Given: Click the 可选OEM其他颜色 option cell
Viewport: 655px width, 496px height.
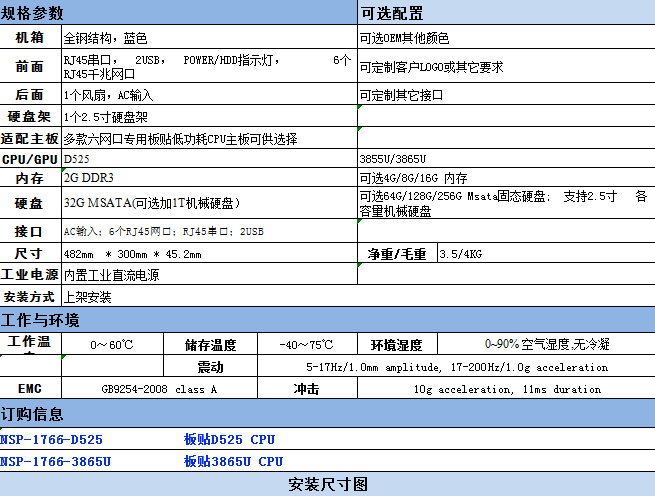Looking at the screenshot, I should pyautogui.click(x=404, y=38).
